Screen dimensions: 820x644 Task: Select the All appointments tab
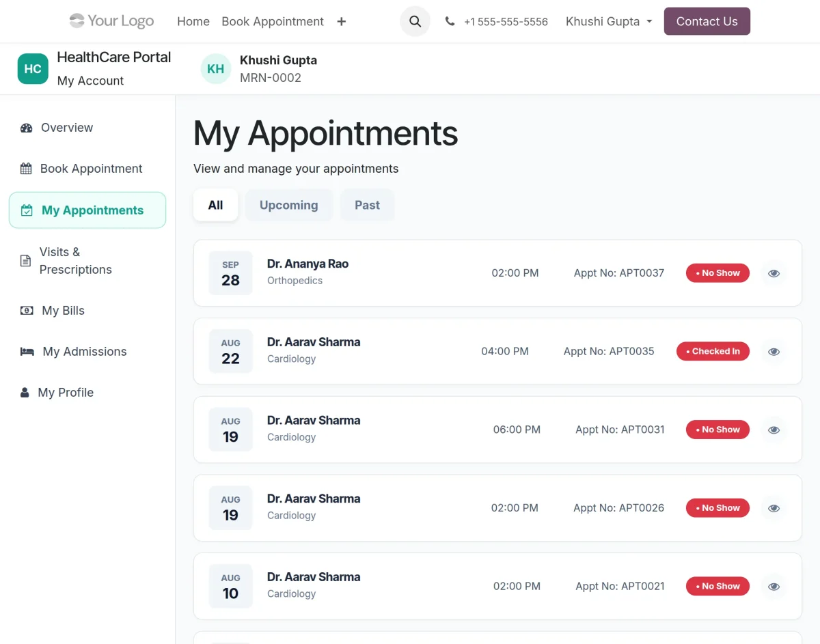216,205
